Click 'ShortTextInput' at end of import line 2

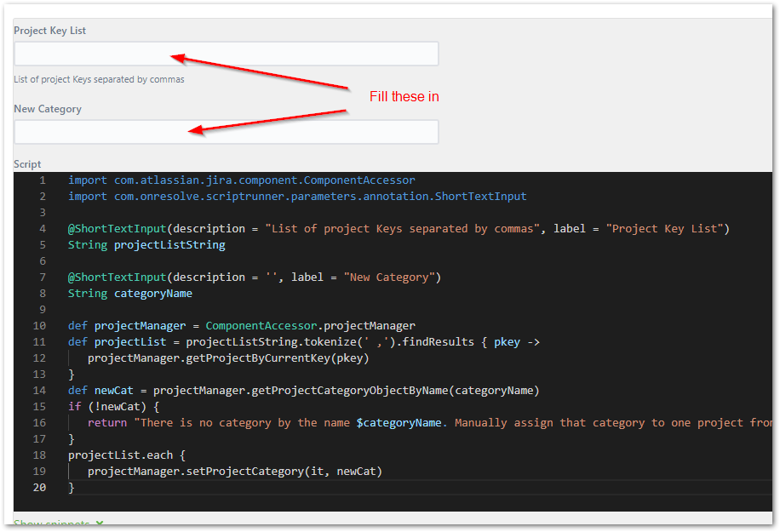click(x=480, y=197)
